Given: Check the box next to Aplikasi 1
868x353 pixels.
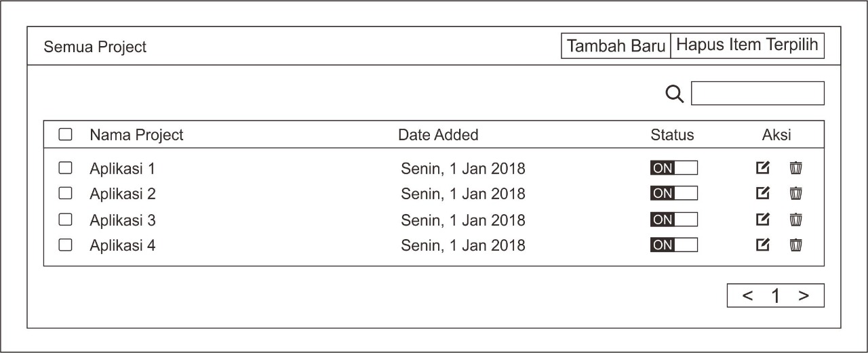Looking at the screenshot, I should (x=65, y=168).
